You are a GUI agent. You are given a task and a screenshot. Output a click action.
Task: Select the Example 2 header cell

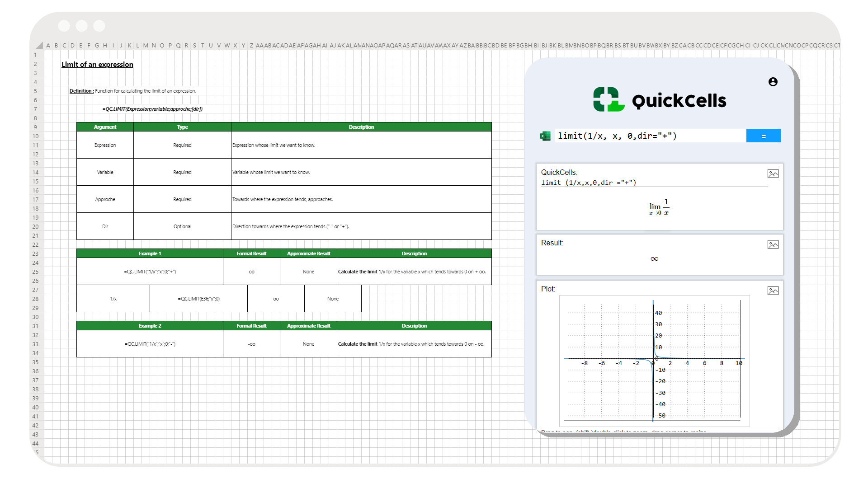[x=149, y=326]
